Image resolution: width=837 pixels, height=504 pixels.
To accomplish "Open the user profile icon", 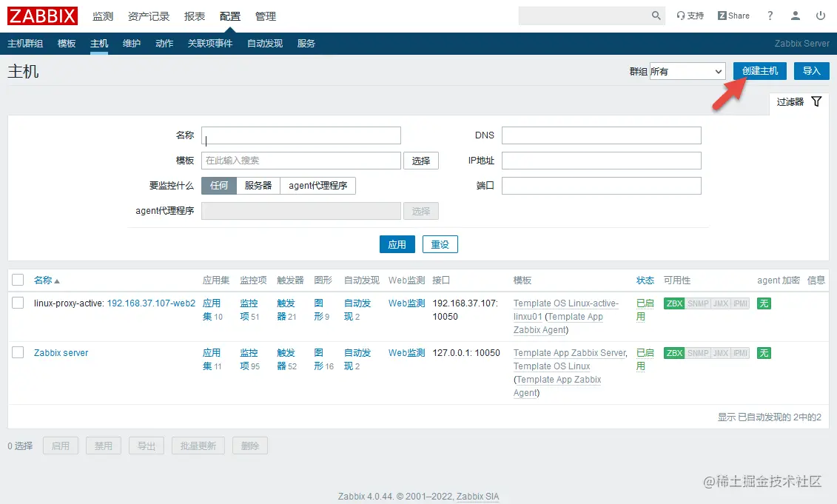I will 796,16.
